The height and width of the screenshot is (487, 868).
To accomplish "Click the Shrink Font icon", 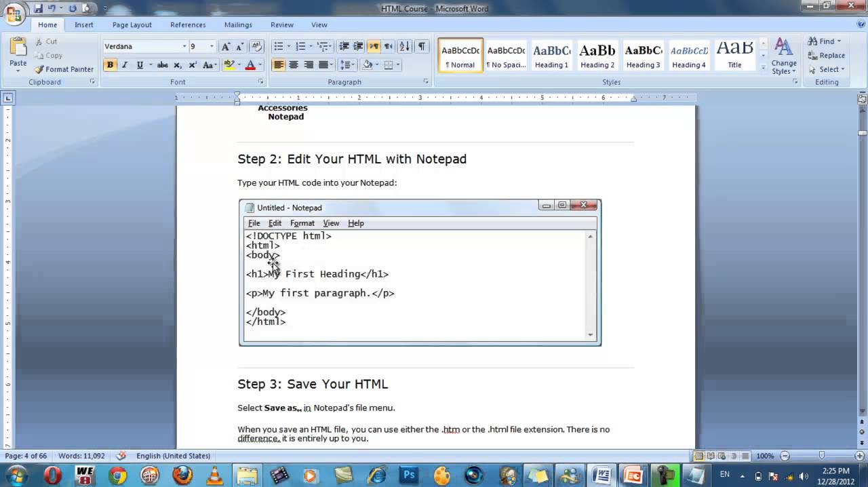I will coord(239,47).
